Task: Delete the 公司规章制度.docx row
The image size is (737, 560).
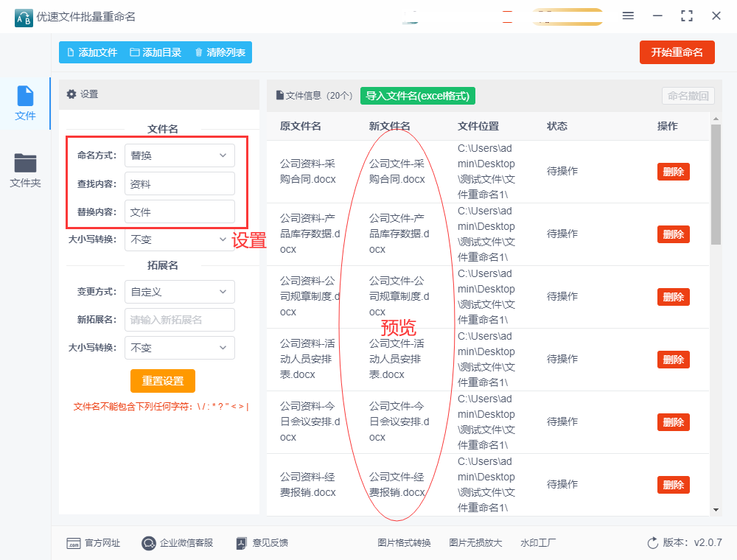Action: (x=673, y=297)
